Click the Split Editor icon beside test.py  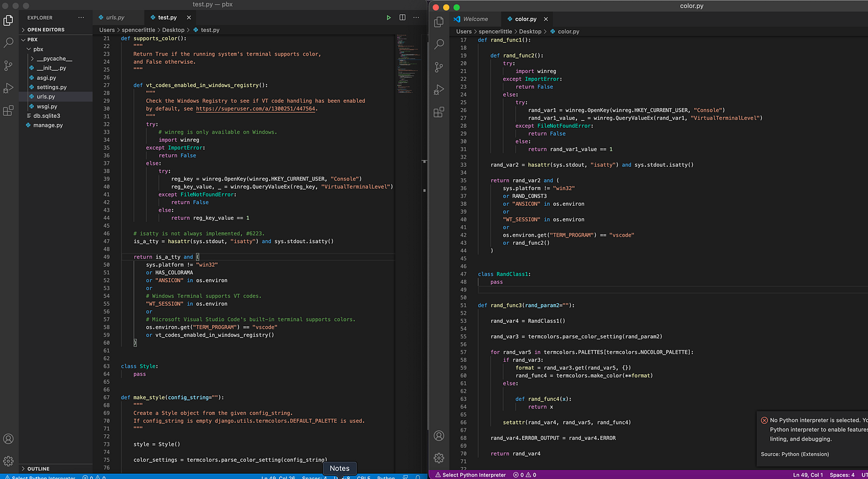click(403, 18)
